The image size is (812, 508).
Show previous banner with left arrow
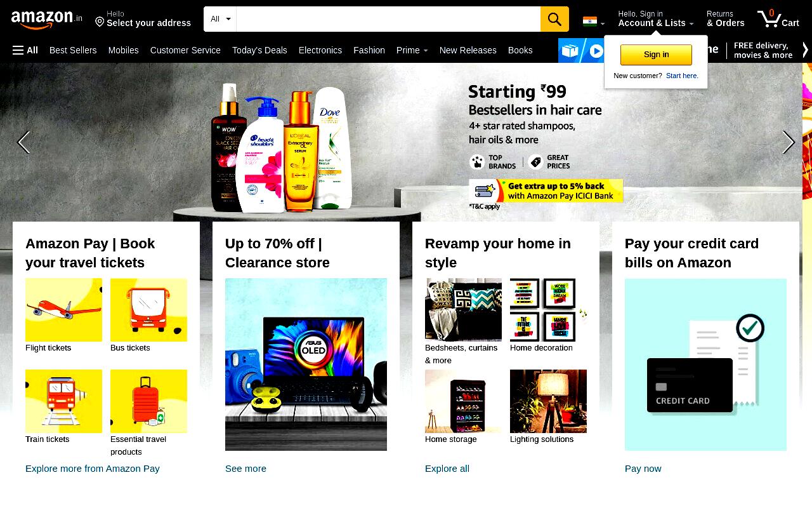pos(23,142)
